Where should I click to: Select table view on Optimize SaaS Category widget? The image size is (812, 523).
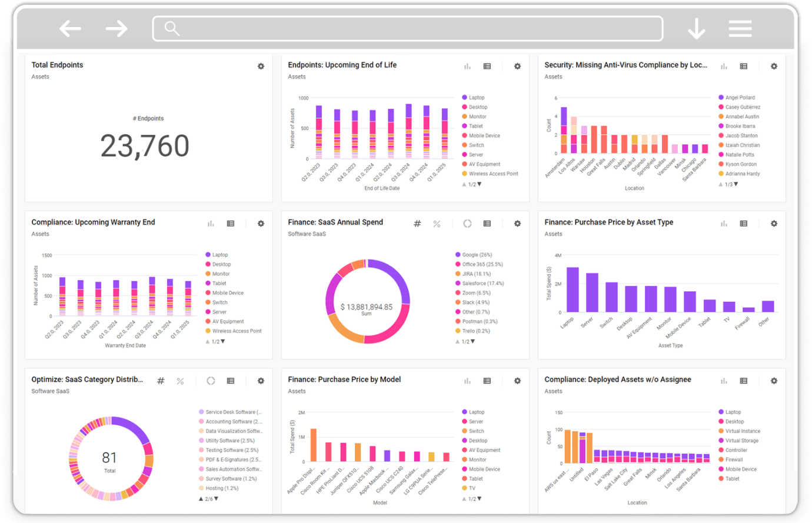tap(231, 381)
